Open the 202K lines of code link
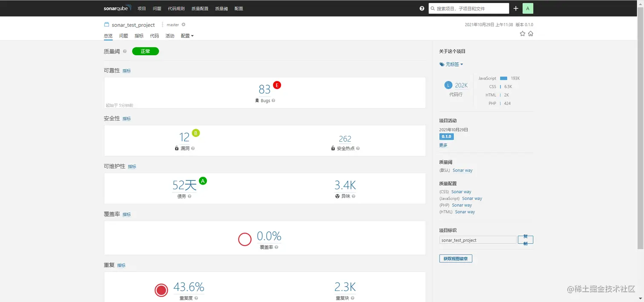 coord(461,85)
